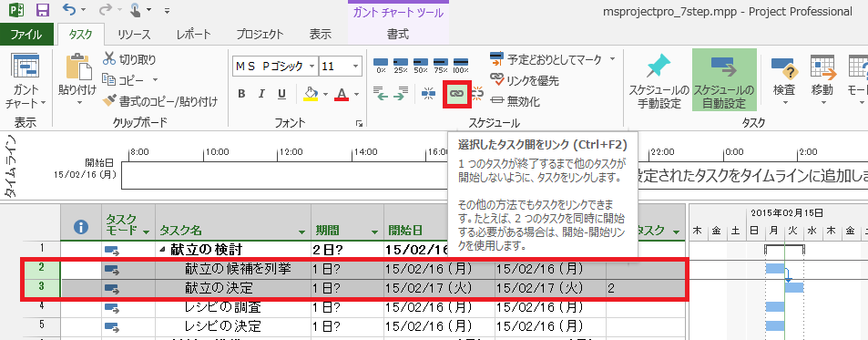Image resolution: width=868 pixels, height=340 pixels.
Task: Open the ファイル (File) tab
Action: coord(26,35)
